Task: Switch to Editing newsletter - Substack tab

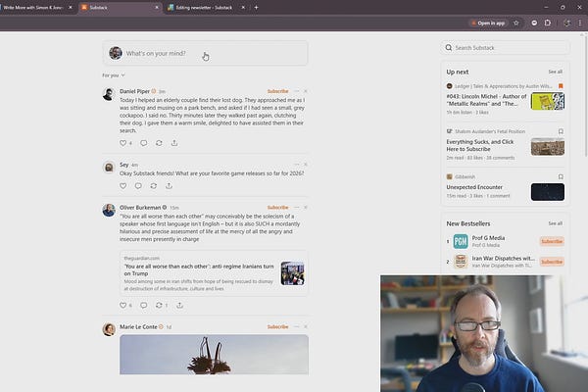Action: 205,7
